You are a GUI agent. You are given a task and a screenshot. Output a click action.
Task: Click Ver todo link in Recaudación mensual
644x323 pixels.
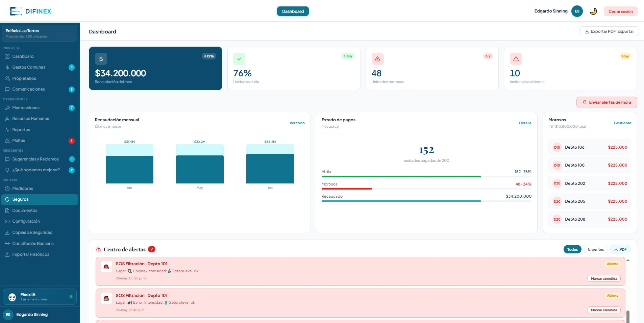coord(297,123)
